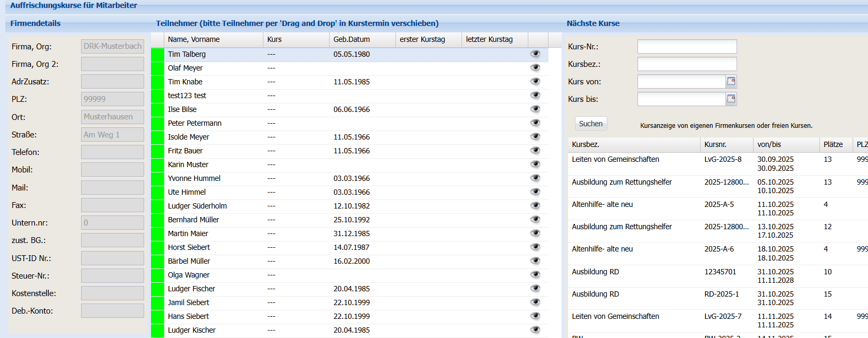Click the eye icon for Tim Talberg

tap(535, 54)
